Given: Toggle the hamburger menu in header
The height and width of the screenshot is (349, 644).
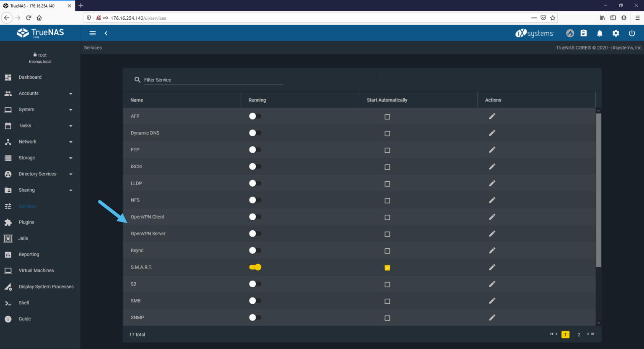Looking at the screenshot, I should tap(93, 33).
